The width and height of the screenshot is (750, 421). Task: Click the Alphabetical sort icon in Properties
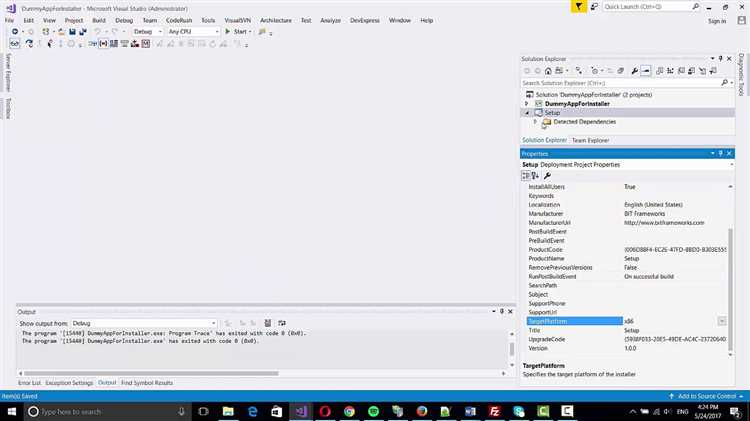pyautogui.click(x=535, y=176)
